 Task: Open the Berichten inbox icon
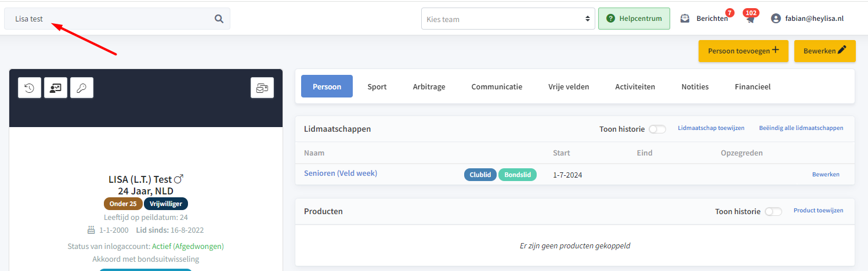[685, 19]
